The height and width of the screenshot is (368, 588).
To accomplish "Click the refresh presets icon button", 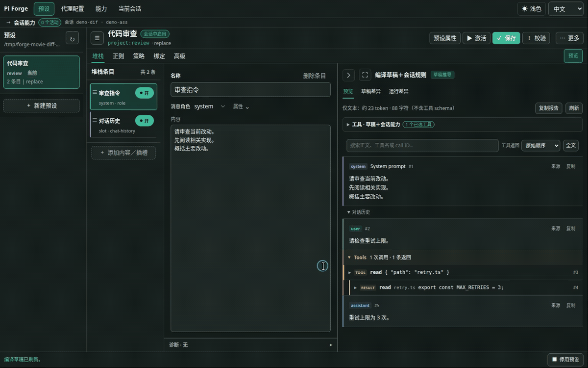I will coord(72,38).
